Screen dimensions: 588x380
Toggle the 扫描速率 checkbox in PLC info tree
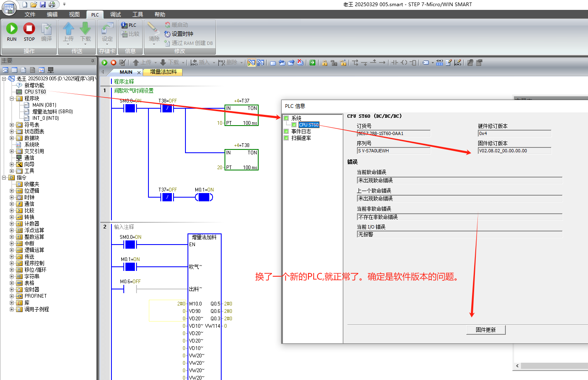(x=286, y=138)
